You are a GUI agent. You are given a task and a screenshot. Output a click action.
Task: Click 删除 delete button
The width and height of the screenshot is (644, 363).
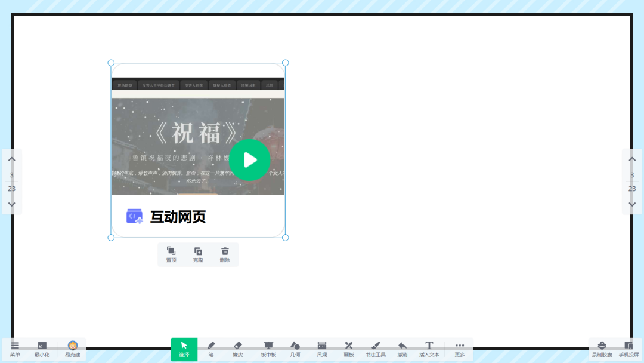click(x=225, y=254)
